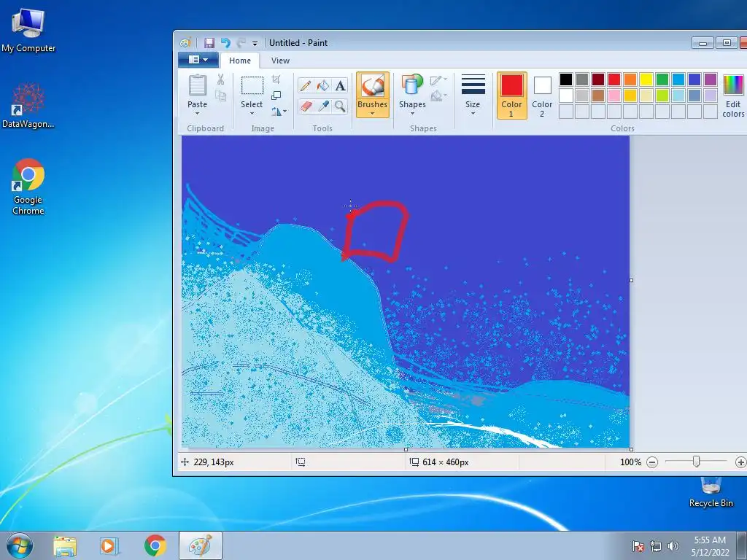Image resolution: width=747 pixels, height=560 pixels.
Task: Click the Save icon in quick access toolbar
Action: click(x=209, y=43)
